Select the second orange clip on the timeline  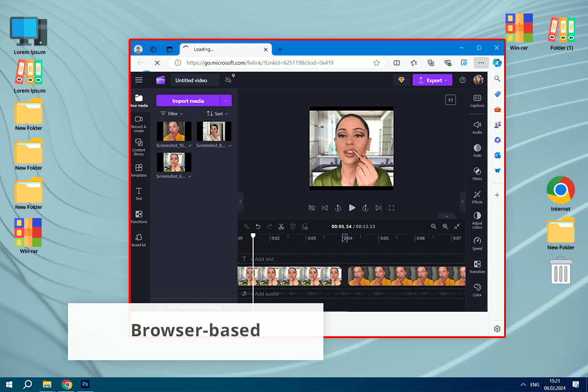[x=407, y=276]
